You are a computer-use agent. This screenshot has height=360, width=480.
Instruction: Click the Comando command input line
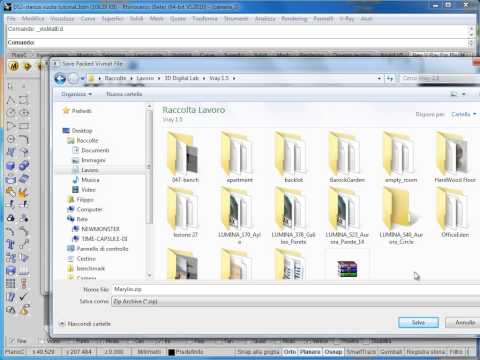tap(237, 43)
